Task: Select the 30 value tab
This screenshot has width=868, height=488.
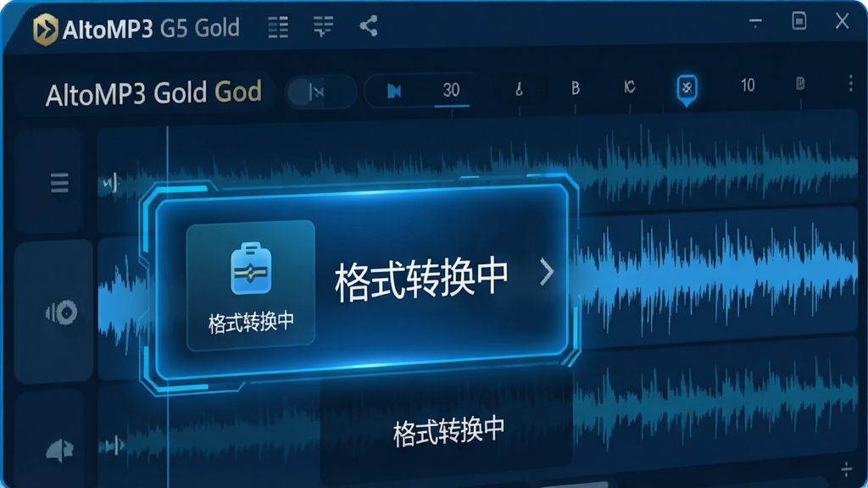Action: 451,90
